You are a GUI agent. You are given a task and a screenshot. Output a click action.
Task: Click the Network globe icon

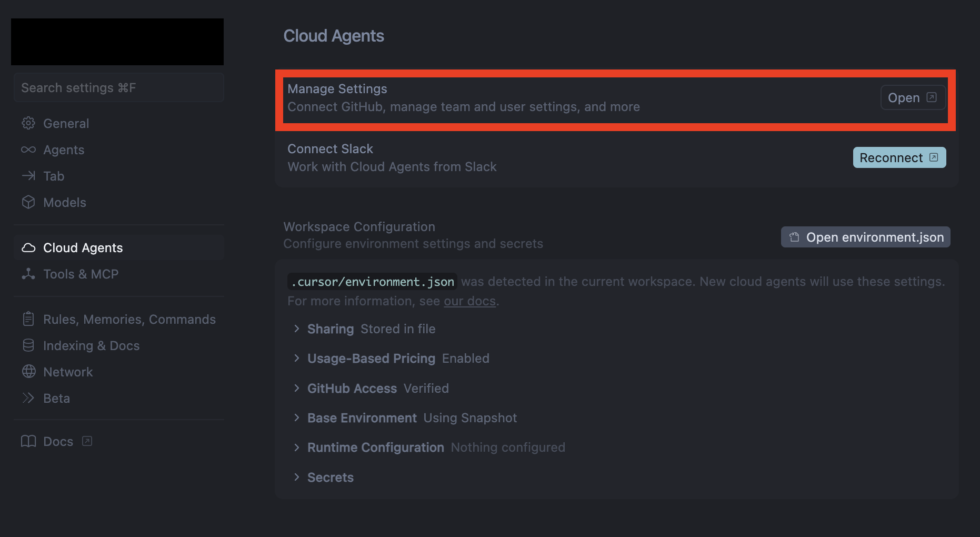28,372
